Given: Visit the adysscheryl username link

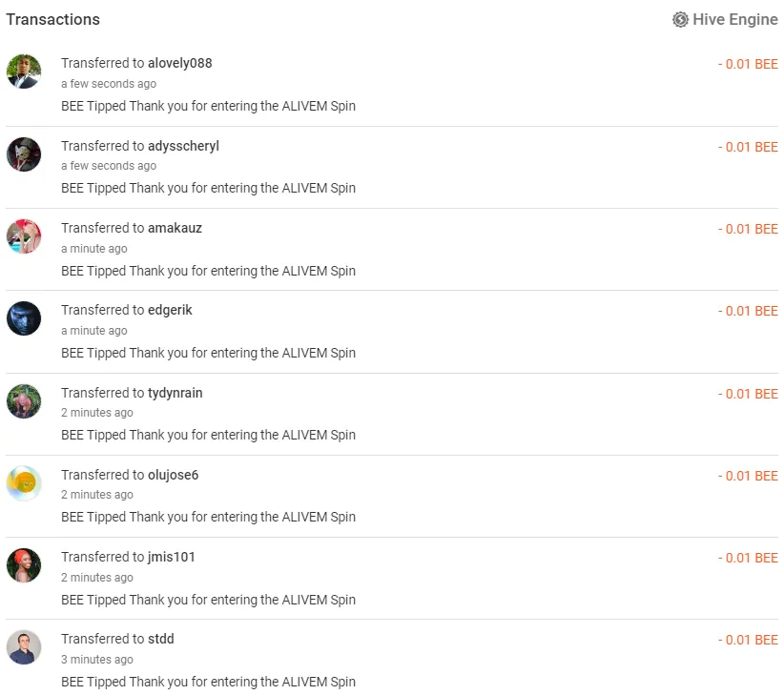Looking at the screenshot, I should pos(183,146).
